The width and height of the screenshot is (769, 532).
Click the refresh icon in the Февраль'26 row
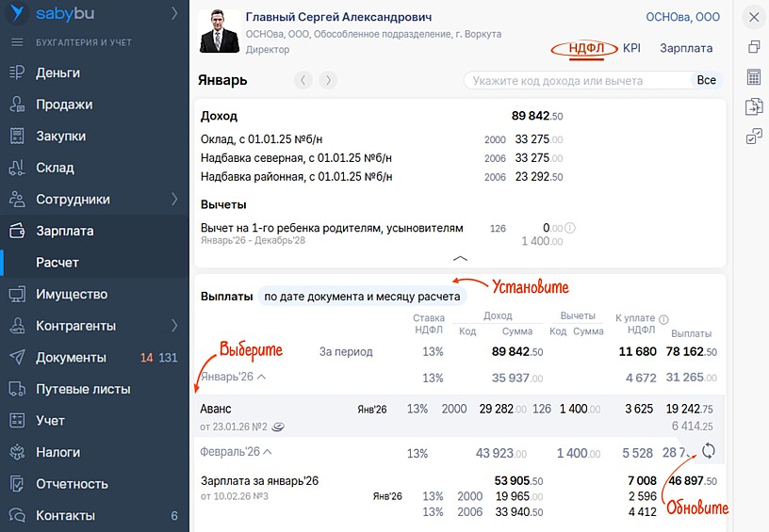(x=709, y=451)
